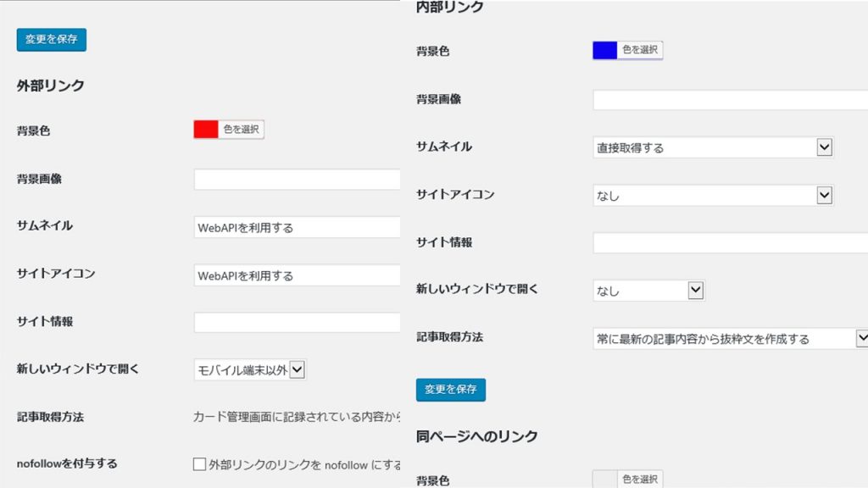Open the 直接取得する thumbnail dropdown
Viewport: 868px width, 488px height.
pyautogui.click(x=712, y=147)
